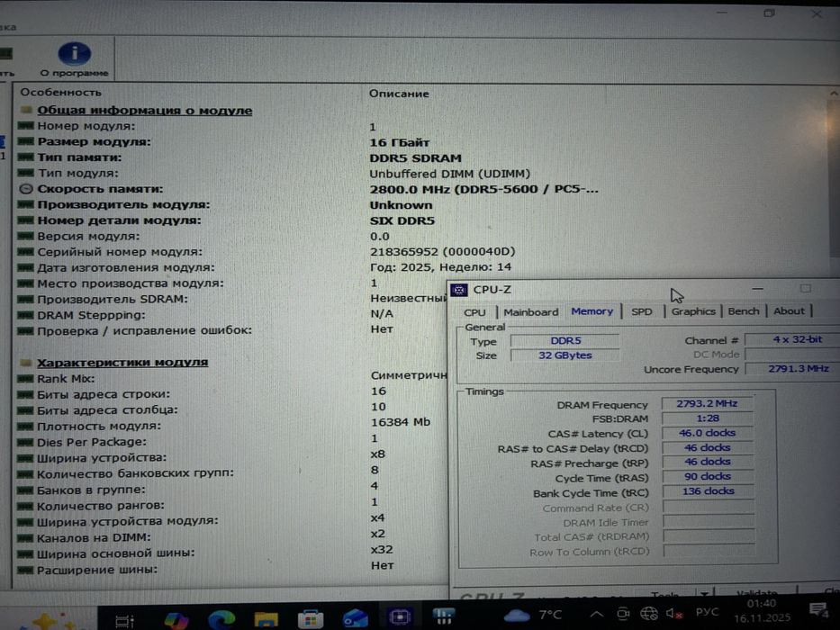Screen dimensions: 840x630
Task: Select the "Биты адреса столбца" row
Action: tap(202, 409)
